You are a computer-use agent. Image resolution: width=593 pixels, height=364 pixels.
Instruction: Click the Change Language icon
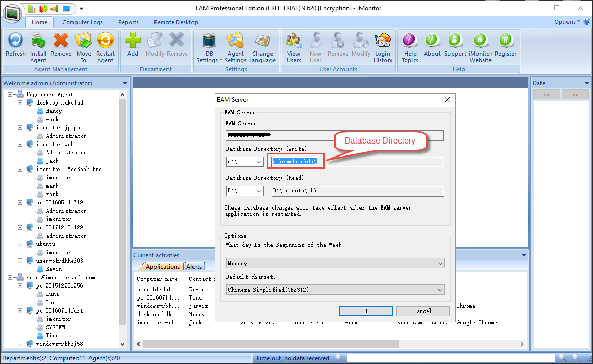click(263, 40)
